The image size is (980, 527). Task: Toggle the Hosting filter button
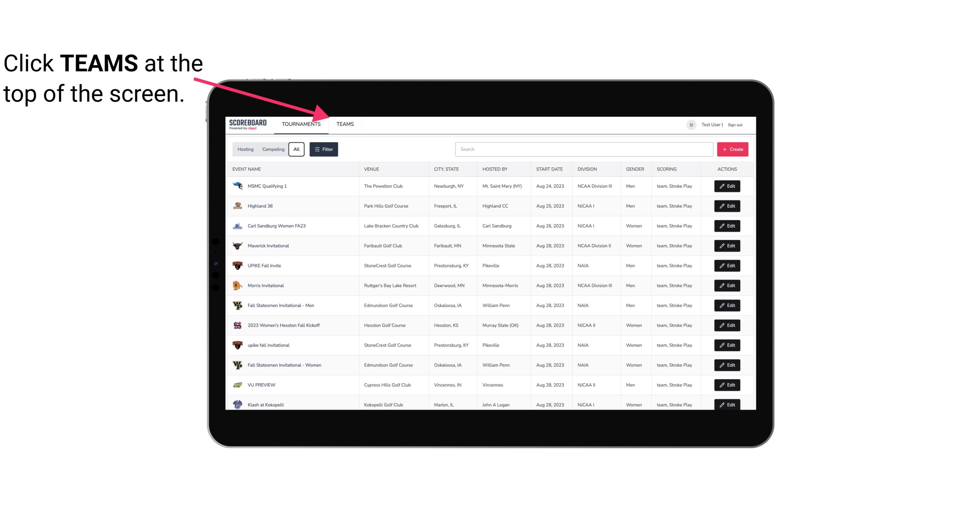(x=245, y=149)
